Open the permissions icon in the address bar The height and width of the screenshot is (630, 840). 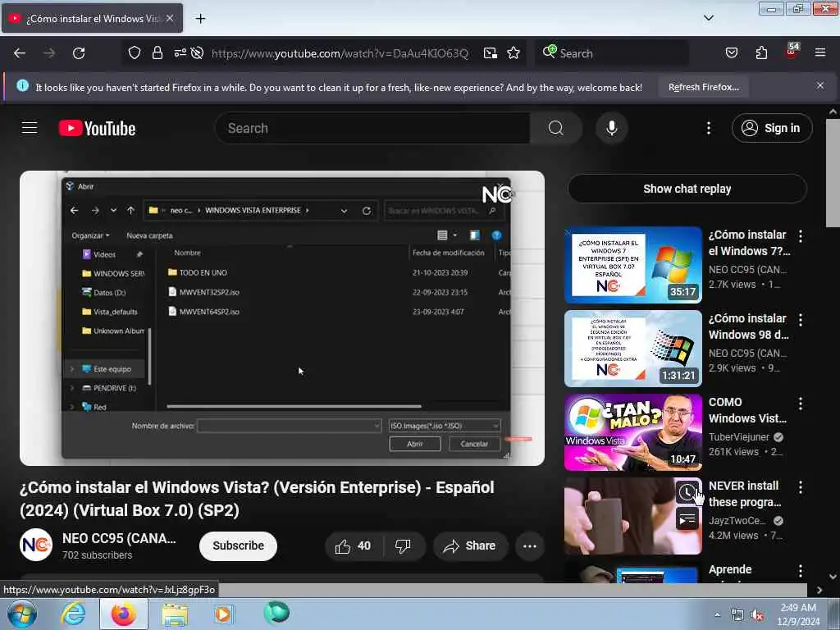coord(180,53)
